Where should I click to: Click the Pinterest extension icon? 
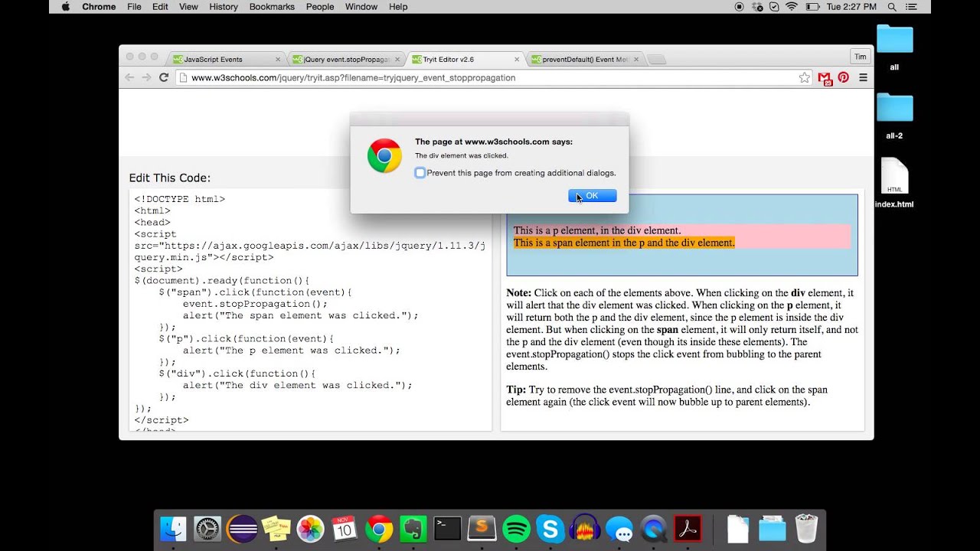(843, 77)
